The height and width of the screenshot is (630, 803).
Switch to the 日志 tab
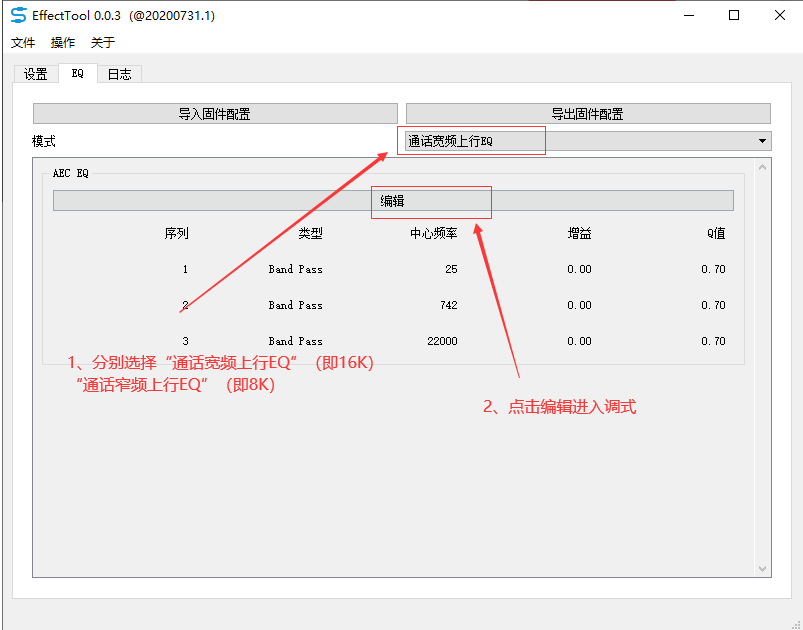119,74
